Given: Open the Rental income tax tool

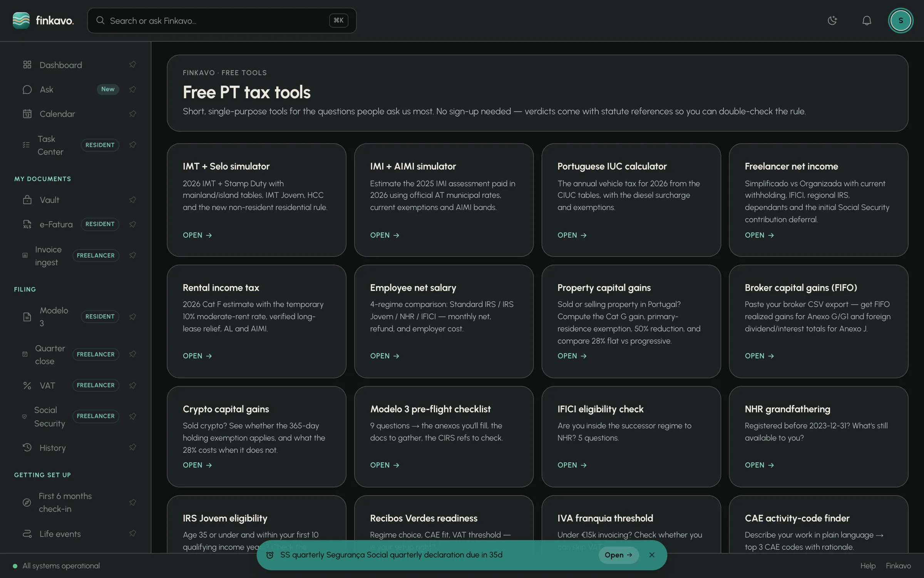Looking at the screenshot, I should (x=197, y=356).
